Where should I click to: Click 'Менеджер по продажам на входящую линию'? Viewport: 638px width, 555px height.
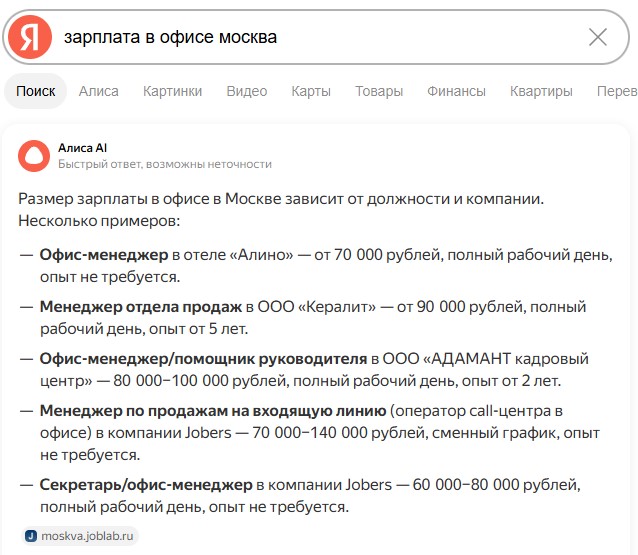pyautogui.click(x=213, y=411)
